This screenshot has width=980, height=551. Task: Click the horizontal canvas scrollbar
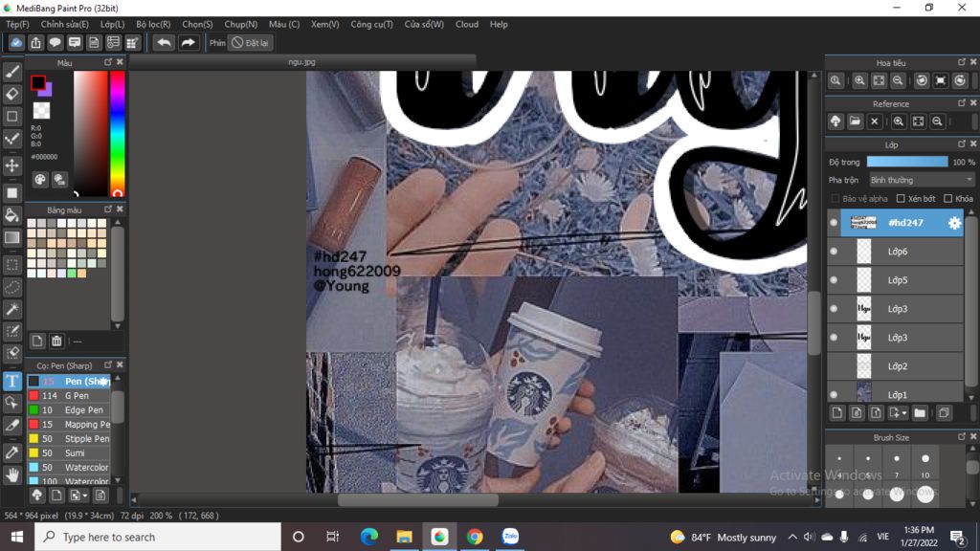[x=418, y=499]
